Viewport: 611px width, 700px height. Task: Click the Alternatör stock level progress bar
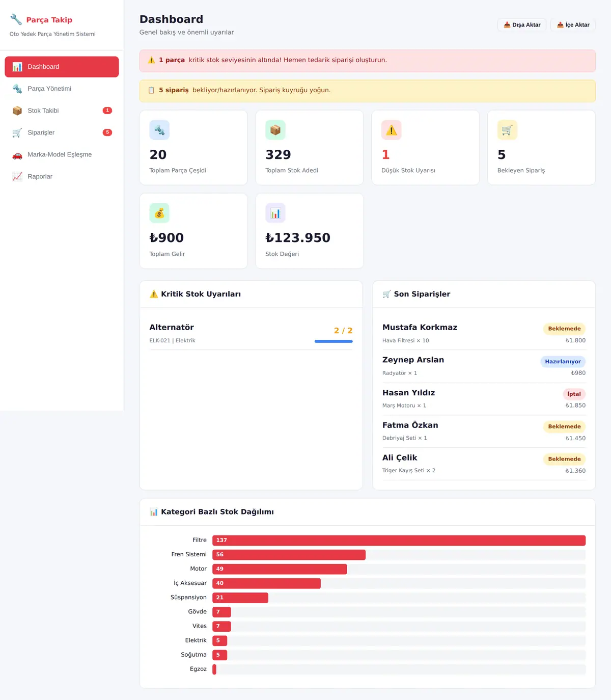[x=334, y=341]
